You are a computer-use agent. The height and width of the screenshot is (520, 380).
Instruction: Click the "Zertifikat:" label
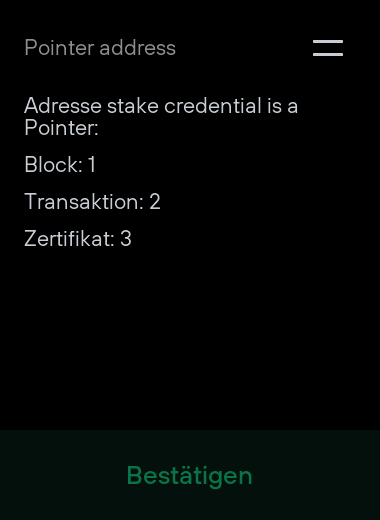[69, 238]
